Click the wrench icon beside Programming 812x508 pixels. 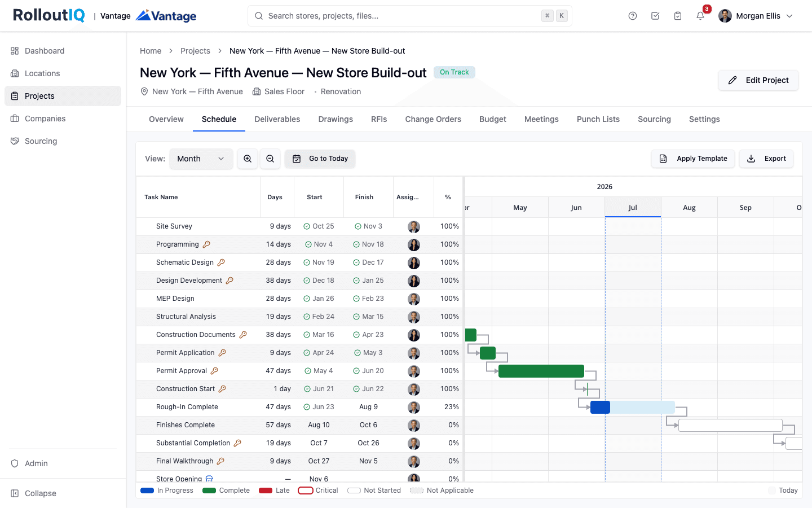206,244
